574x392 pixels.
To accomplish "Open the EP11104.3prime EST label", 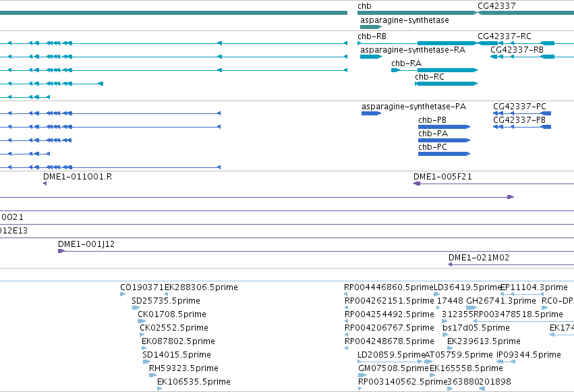I will pyautogui.click(x=534, y=287).
